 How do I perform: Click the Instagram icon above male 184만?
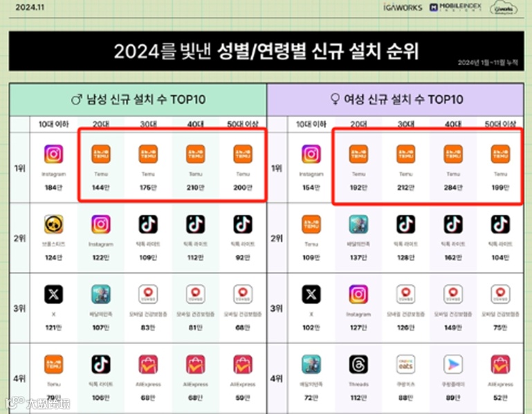pos(53,154)
